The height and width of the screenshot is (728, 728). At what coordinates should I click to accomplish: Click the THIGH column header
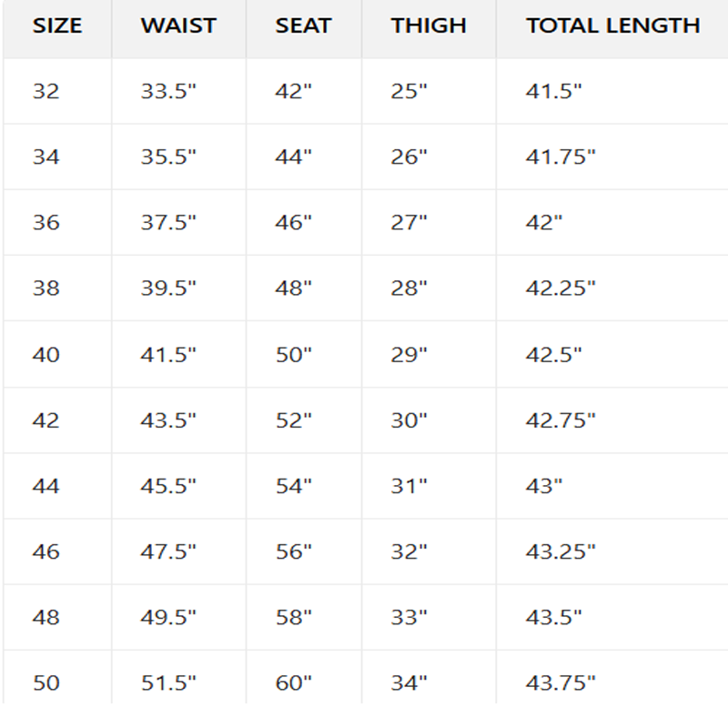(429, 25)
